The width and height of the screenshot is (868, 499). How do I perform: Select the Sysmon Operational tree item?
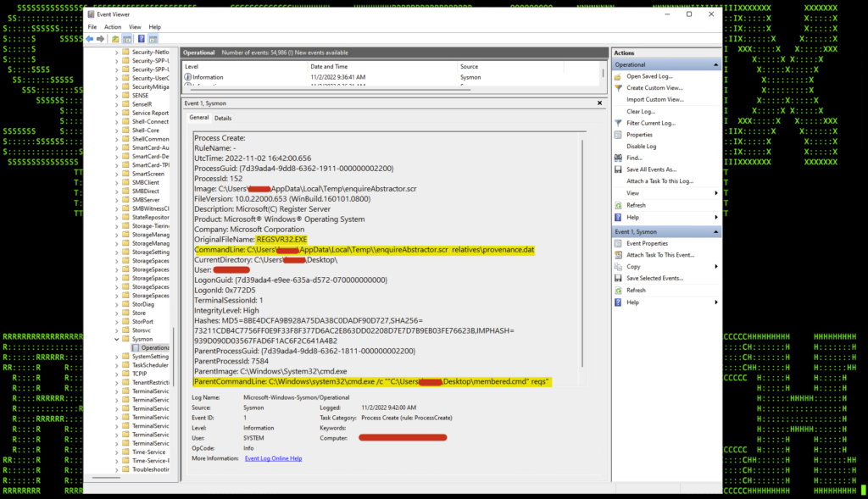tap(154, 347)
